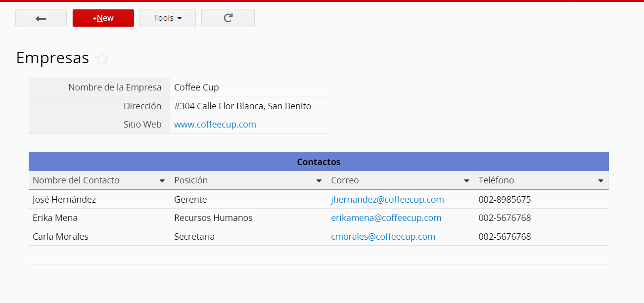644x303 pixels.
Task: Click the Dirección address value field
Action: tap(242, 106)
